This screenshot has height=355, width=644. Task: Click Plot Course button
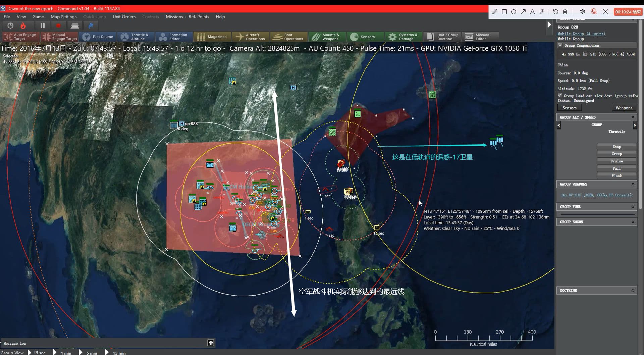(98, 37)
